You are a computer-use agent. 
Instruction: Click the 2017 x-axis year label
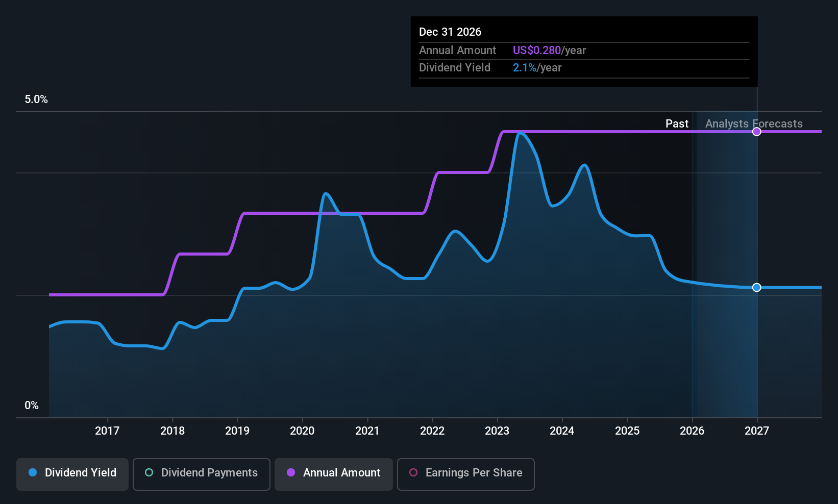click(x=107, y=431)
